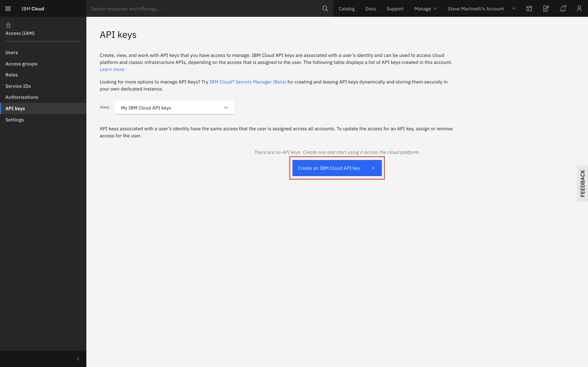Click the search magnifier icon

coord(325,9)
